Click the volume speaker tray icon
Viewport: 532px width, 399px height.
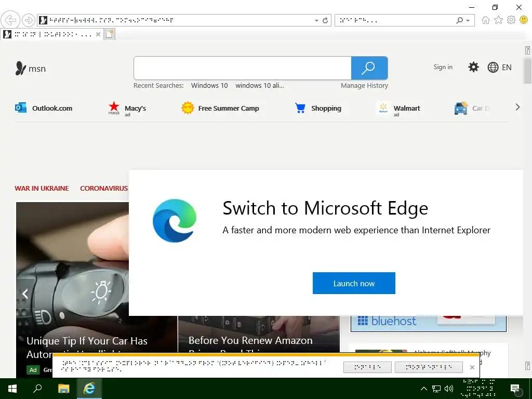pos(449,389)
